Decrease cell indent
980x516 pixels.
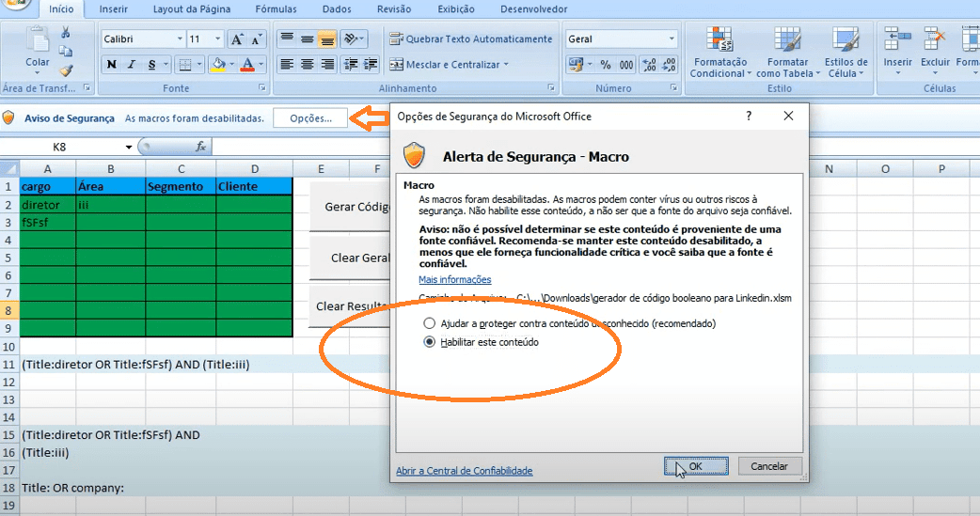[x=351, y=64]
